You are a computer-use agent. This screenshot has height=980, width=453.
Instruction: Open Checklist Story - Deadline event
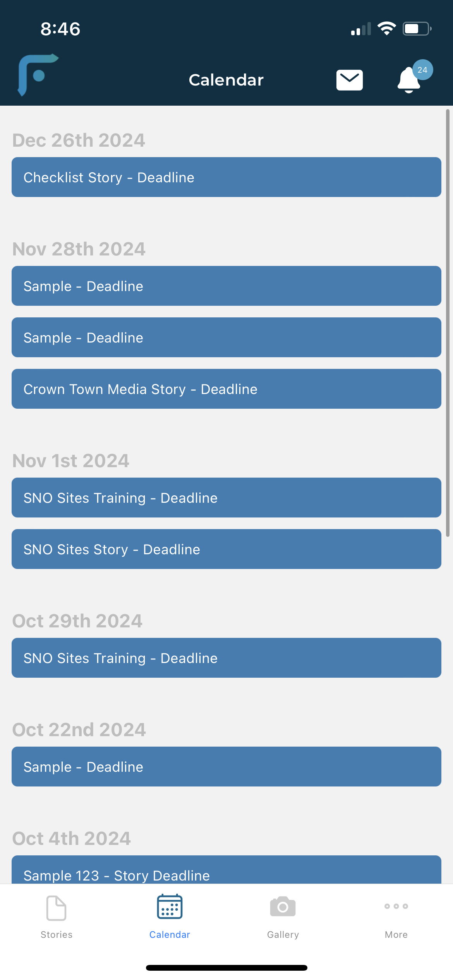226,177
